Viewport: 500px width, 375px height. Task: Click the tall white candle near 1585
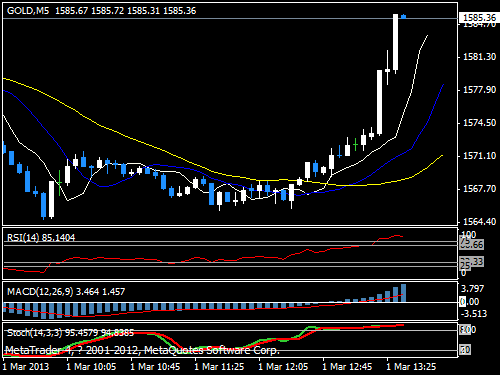coord(395,42)
